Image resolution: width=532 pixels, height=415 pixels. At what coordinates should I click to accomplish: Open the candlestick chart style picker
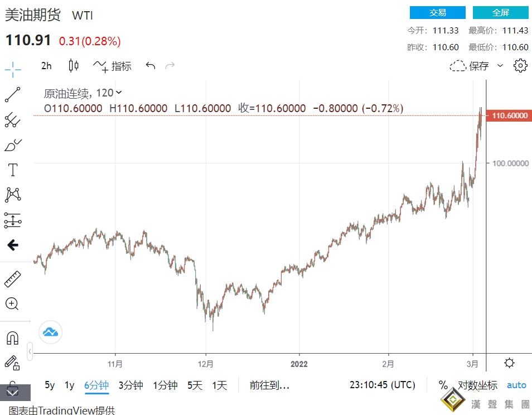point(74,66)
